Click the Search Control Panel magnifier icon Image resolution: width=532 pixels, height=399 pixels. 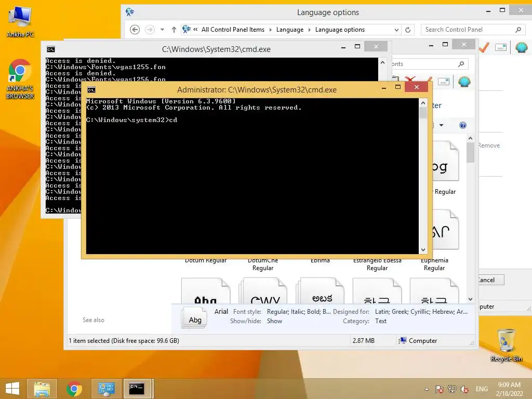coord(518,30)
